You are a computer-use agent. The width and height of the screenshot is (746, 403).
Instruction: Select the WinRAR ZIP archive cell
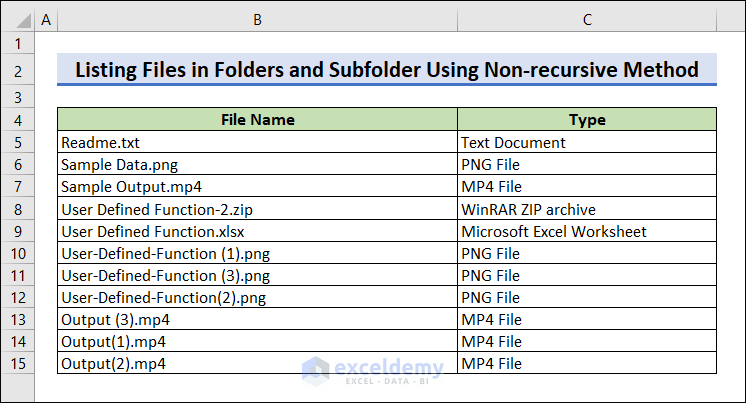pos(587,209)
